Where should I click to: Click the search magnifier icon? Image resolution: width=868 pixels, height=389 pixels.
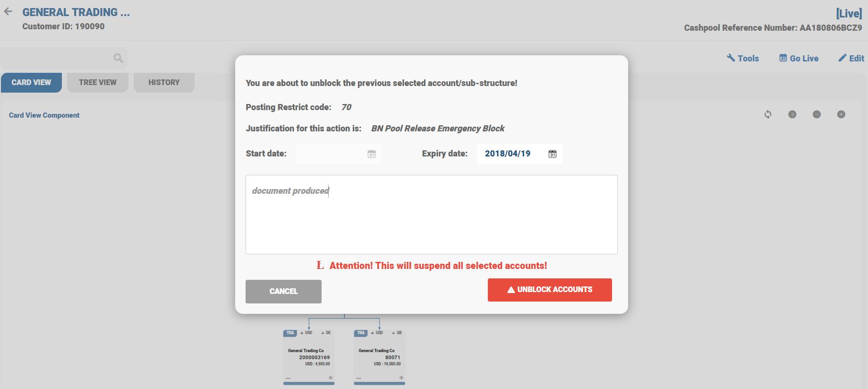[118, 58]
